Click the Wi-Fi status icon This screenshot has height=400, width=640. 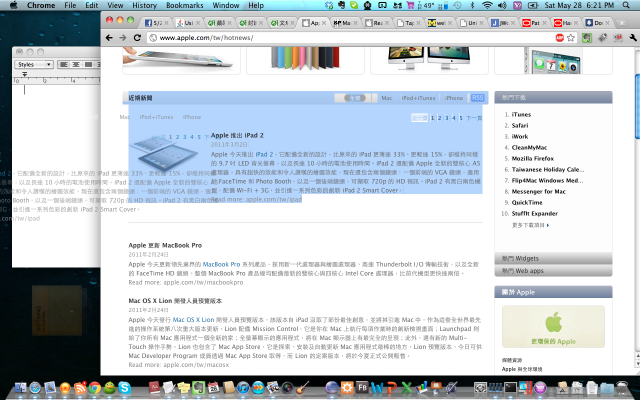pyautogui.click(x=487, y=5)
